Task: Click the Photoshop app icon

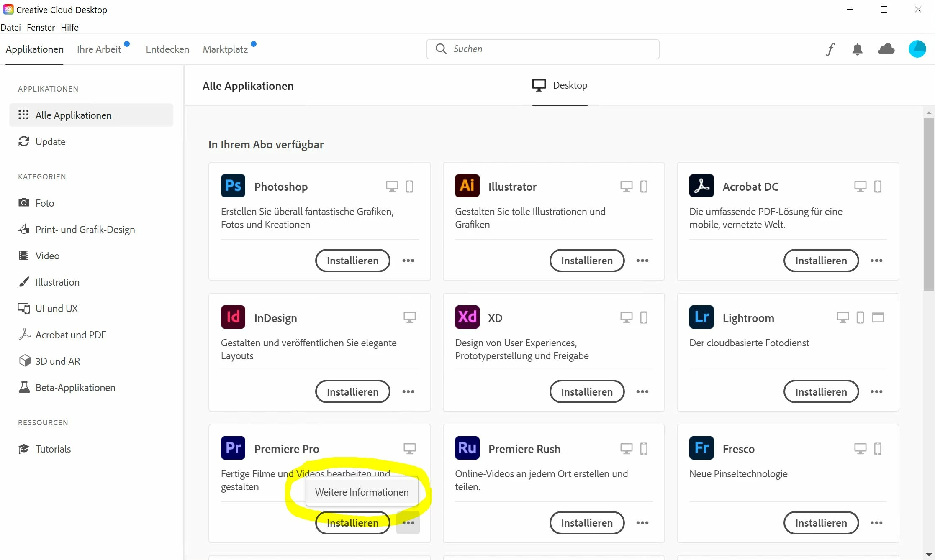Action: tap(233, 186)
